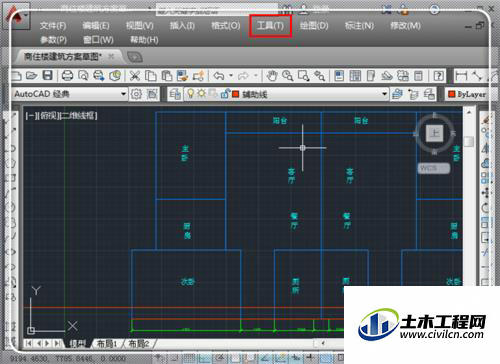Click the horizontal scrollbar left arrow
The width and height of the screenshot is (500, 364).
tap(323, 343)
